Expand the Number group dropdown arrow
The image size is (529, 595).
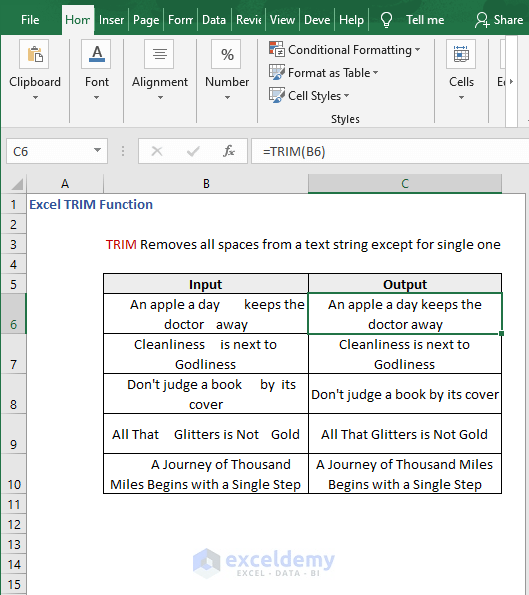227,98
